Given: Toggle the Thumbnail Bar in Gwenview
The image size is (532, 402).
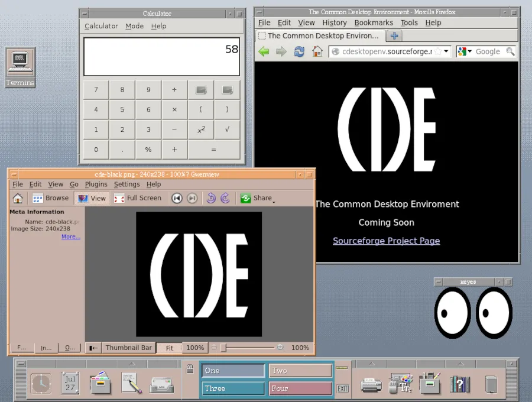Looking at the screenshot, I should click(x=129, y=348).
